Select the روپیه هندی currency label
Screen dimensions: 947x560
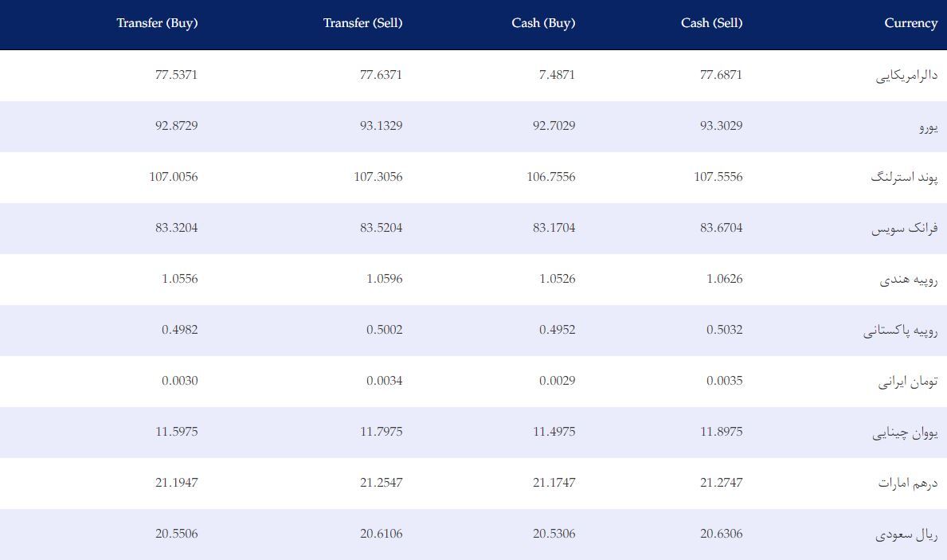[x=908, y=280]
